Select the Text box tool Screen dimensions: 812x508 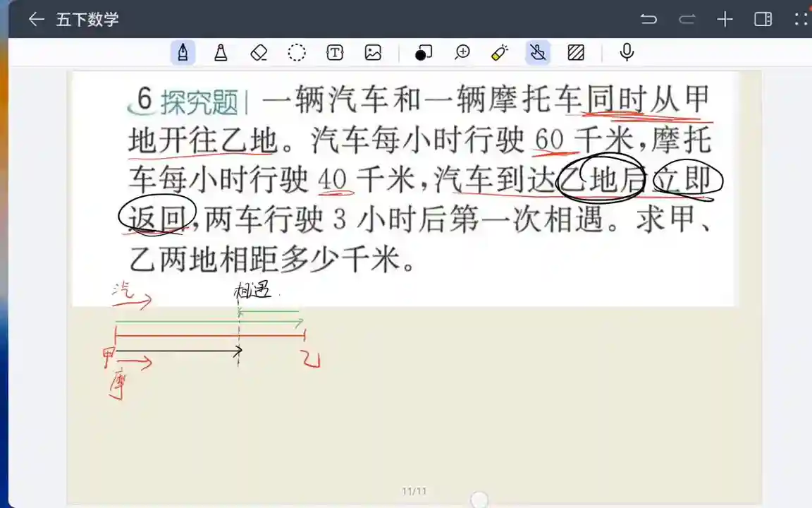click(335, 53)
